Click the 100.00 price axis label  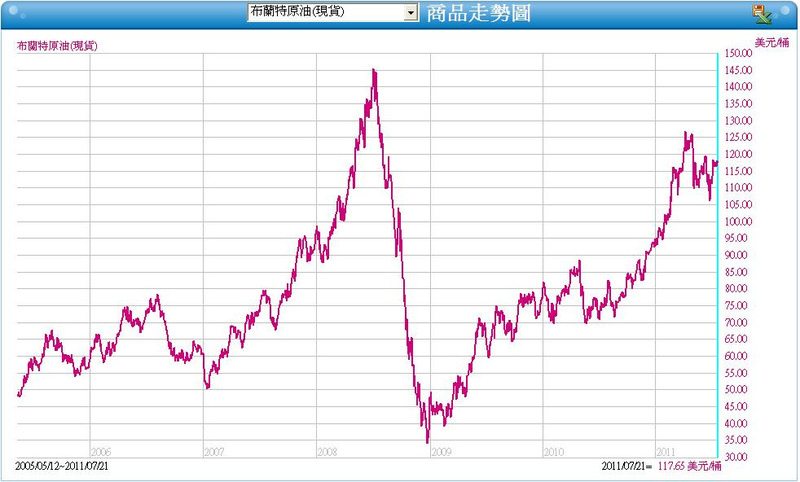click(x=739, y=222)
